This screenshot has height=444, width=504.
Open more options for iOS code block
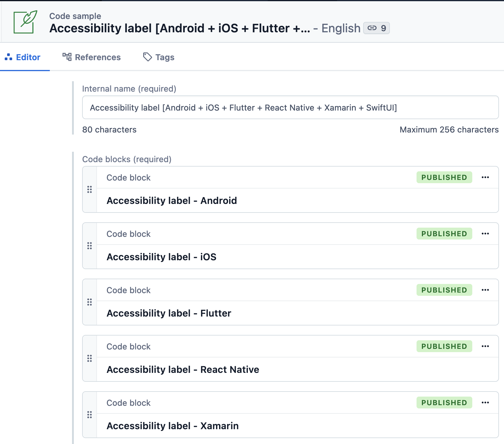point(485,234)
